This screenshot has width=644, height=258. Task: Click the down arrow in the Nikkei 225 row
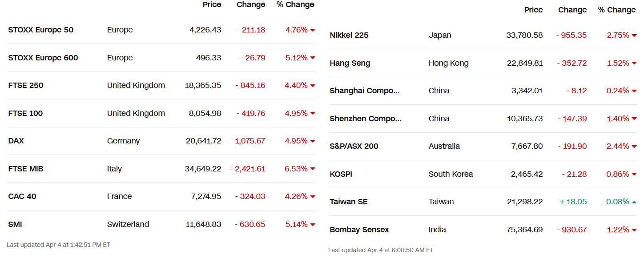[x=634, y=36]
